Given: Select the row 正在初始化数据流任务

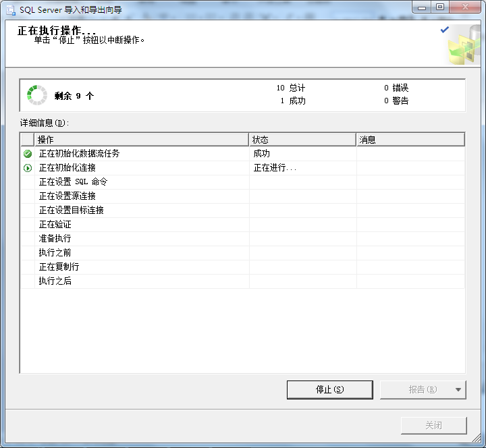Looking at the screenshot, I should [242, 153].
